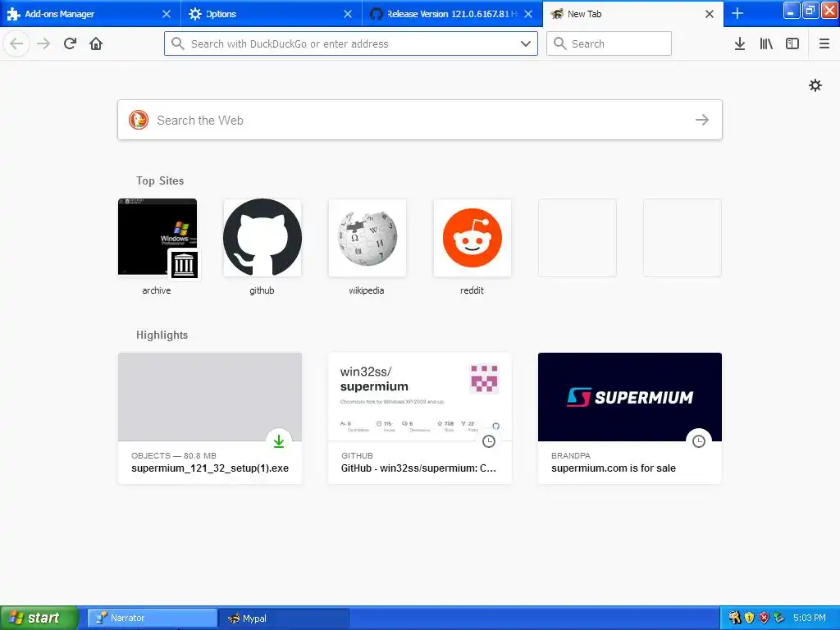Click the red security shield tray icon
The image size is (840, 630).
pos(764,618)
